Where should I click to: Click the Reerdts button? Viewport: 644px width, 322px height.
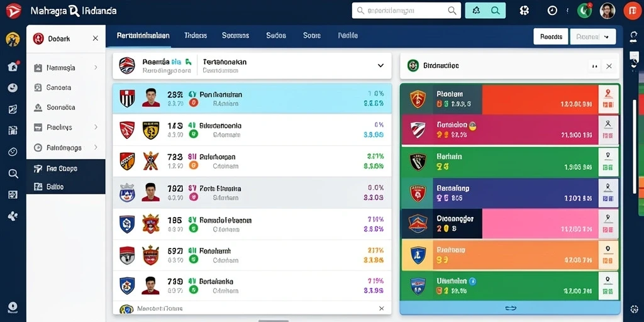tap(551, 36)
